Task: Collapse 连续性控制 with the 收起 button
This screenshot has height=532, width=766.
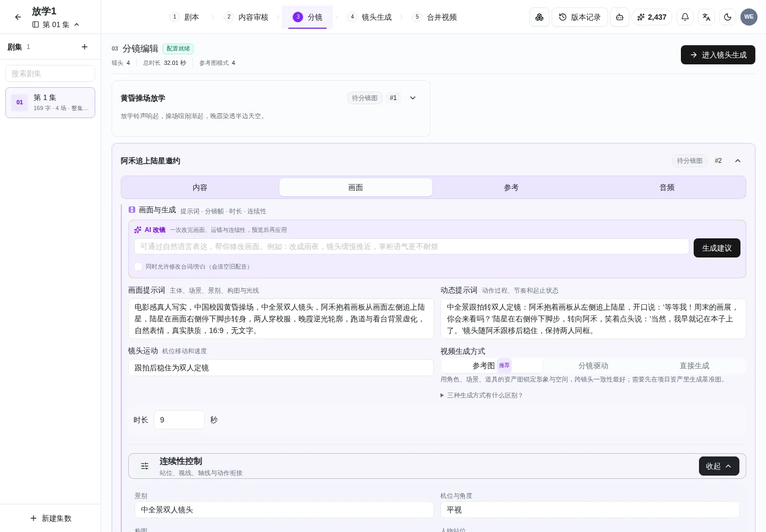Action: coord(719,466)
